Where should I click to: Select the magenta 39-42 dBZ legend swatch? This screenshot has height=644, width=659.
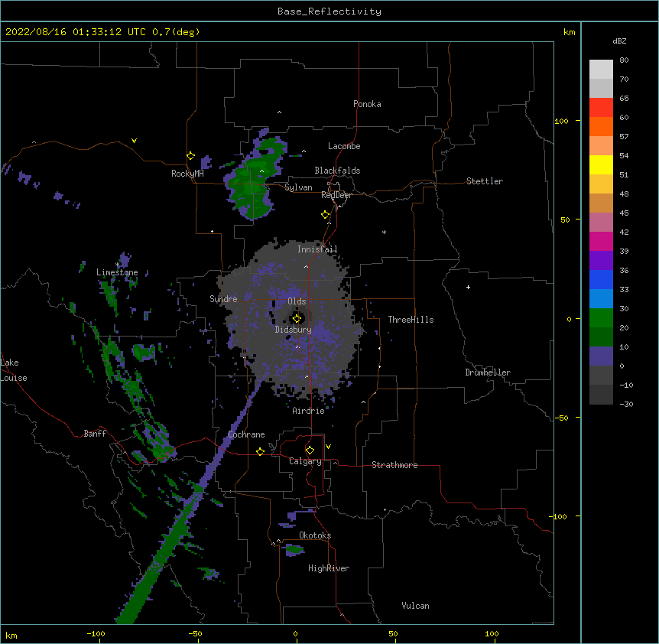[x=601, y=241]
